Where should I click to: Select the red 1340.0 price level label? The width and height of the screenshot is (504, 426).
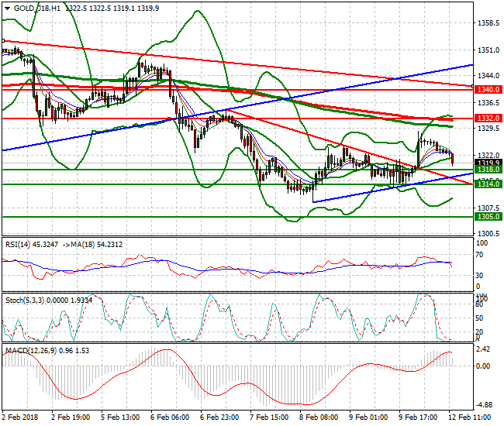pyautogui.click(x=488, y=90)
